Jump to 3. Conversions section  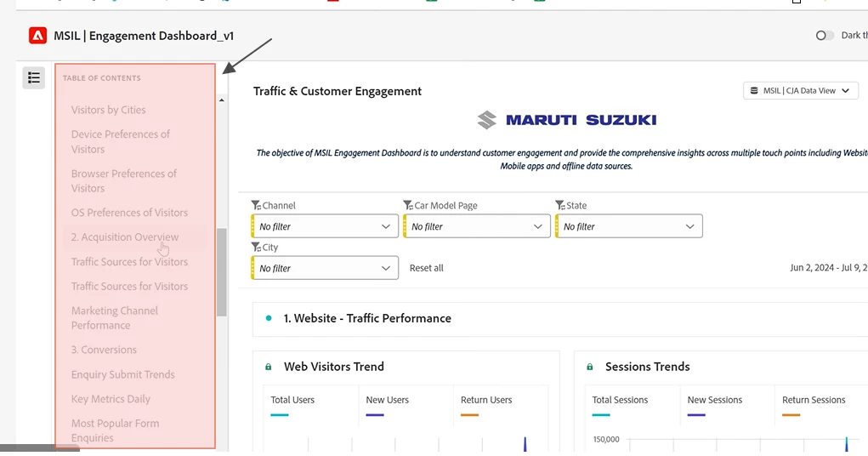coord(104,350)
